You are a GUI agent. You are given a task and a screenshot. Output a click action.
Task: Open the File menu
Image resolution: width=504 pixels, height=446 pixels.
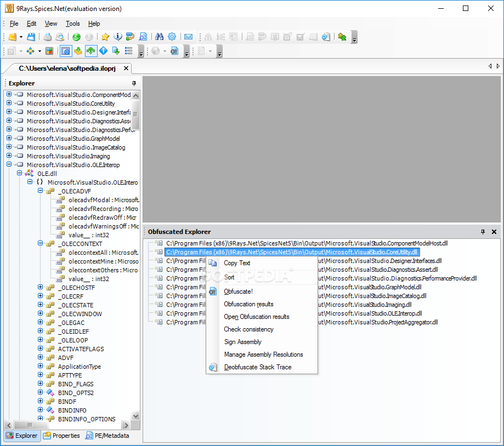click(14, 24)
